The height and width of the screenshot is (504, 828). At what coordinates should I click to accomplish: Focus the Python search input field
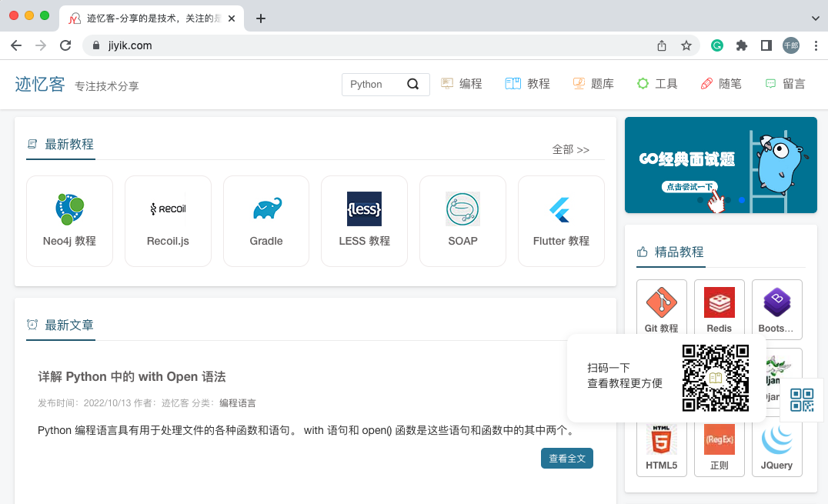375,84
